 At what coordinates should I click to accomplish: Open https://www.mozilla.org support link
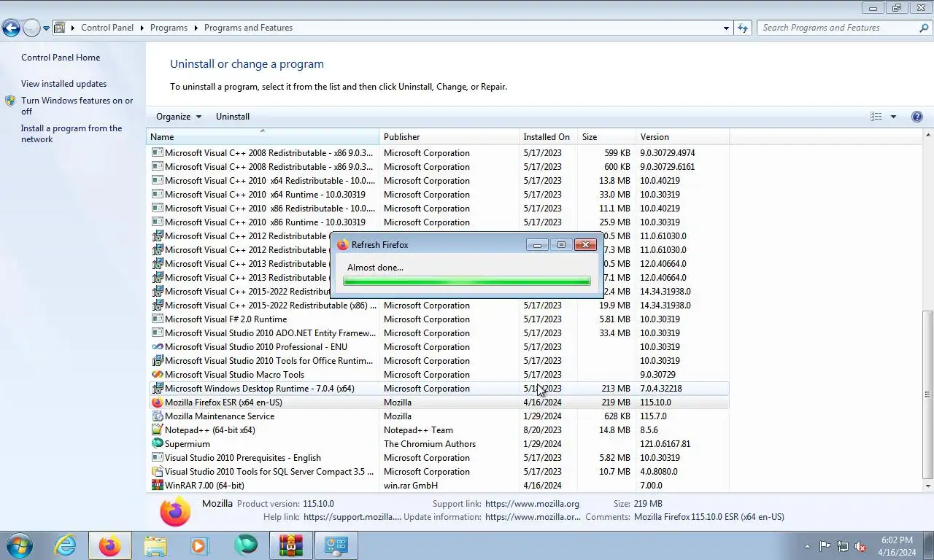(532, 504)
